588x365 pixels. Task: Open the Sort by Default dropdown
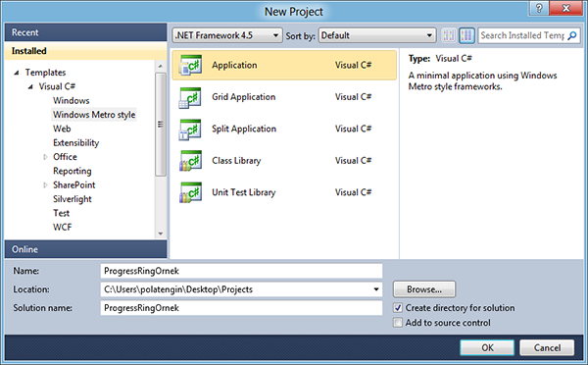(377, 35)
